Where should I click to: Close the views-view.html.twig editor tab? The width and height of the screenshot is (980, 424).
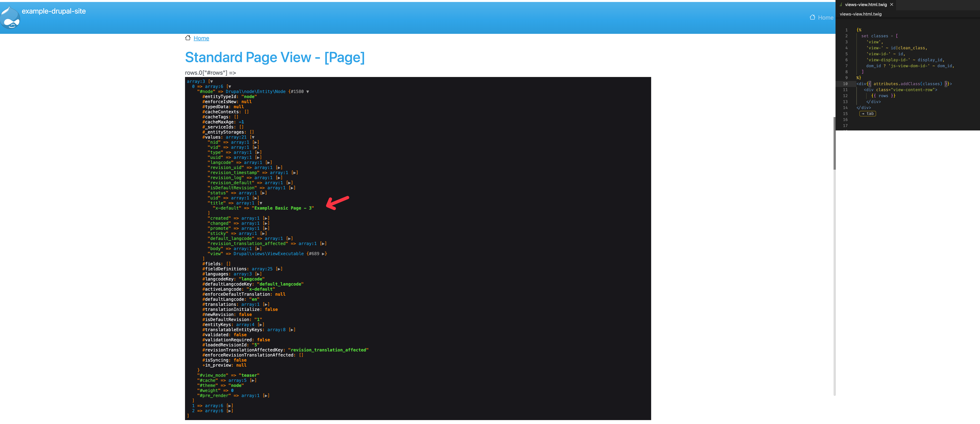(x=891, y=5)
